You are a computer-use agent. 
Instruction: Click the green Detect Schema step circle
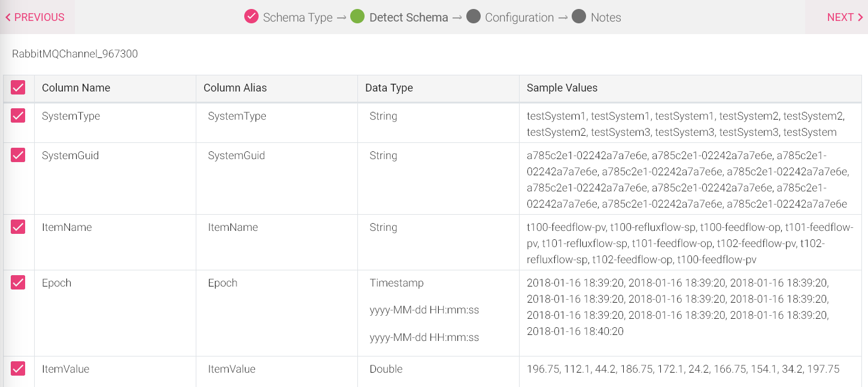coord(357,17)
